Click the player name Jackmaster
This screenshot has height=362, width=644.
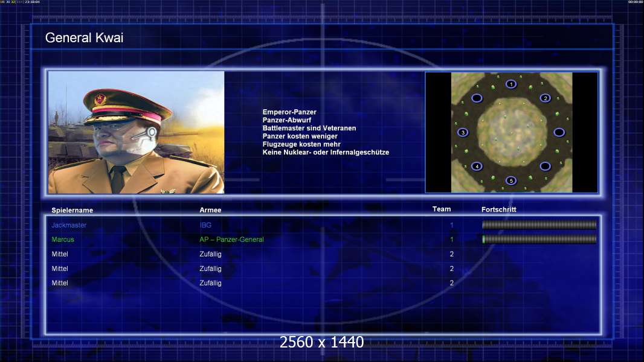click(x=69, y=225)
